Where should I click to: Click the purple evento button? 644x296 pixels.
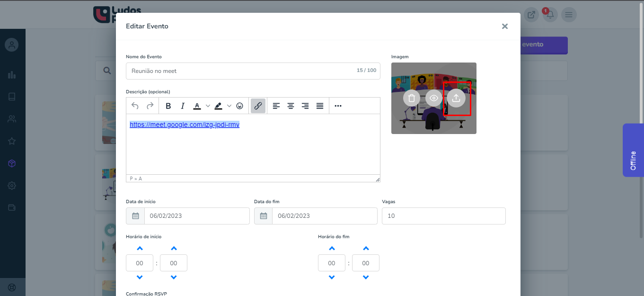pos(544,45)
